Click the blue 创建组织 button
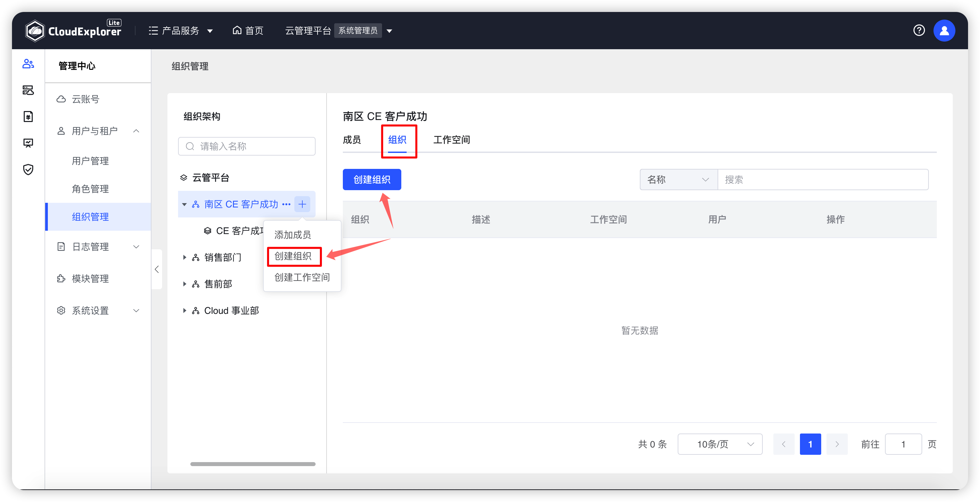Image resolution: width=980 pixels, height=502 pixels. [372, 180]
